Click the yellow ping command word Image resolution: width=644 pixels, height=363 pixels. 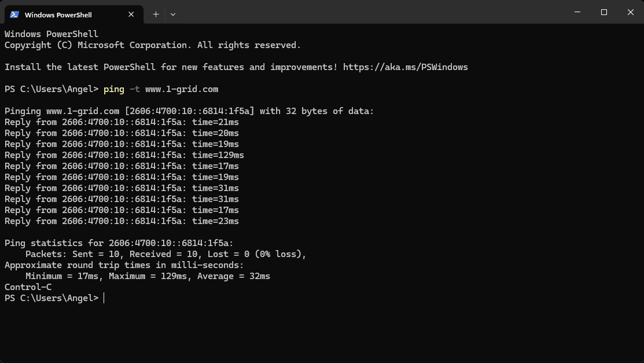point(113,89)
